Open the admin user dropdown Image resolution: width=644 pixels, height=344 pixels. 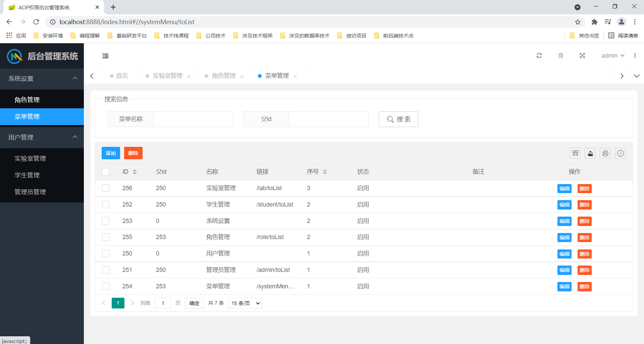pyautogui.click(x=612, y=56)
